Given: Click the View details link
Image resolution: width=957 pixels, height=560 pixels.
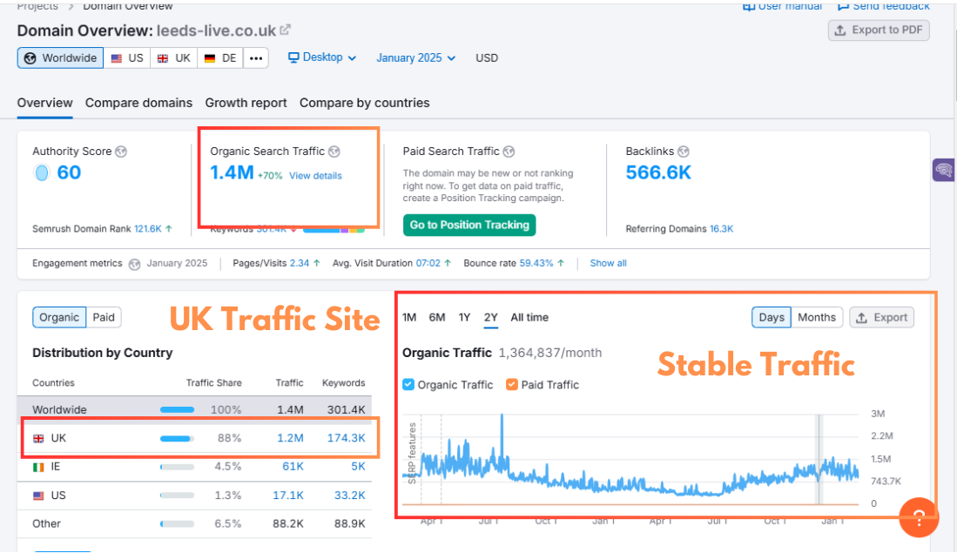Looking at the screenshot, I should (315, 176).
